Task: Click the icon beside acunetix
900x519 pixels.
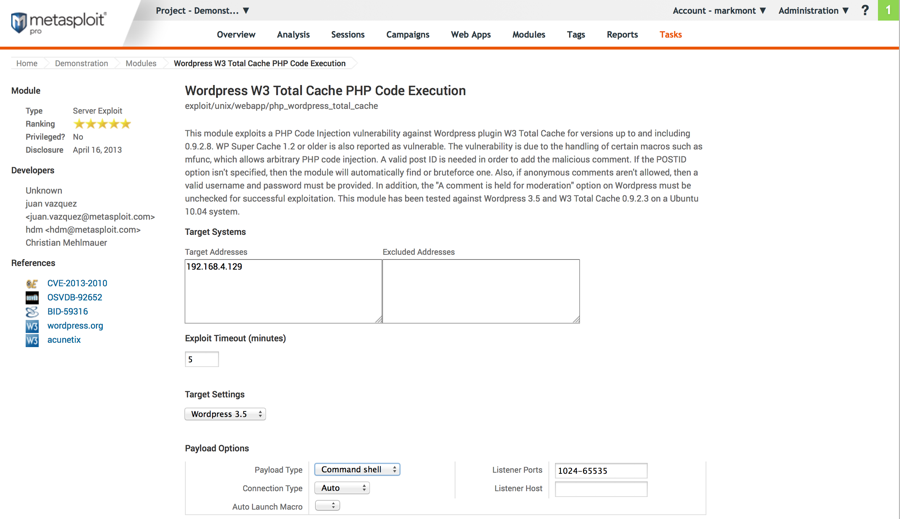Action: tap(32, 340)
